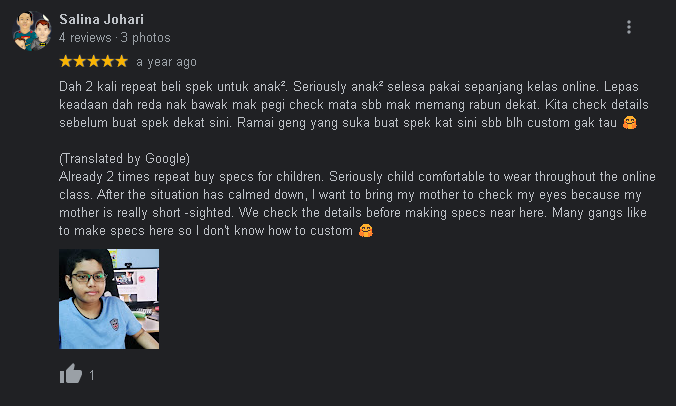Viewport: 676px width, 406px height.
Task: Click the second gold rating star
Action: pos(80,61)
